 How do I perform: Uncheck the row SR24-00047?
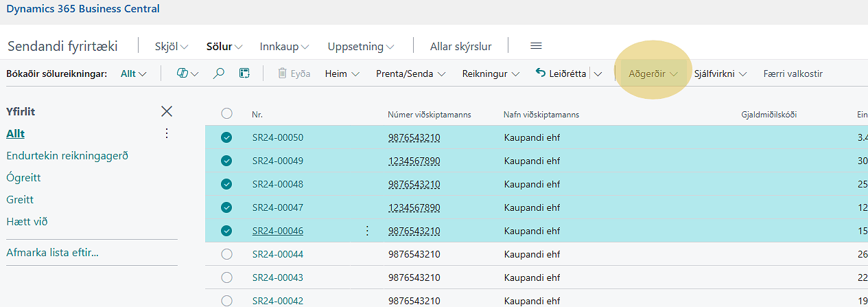pyautogui.click(x=226, y=207)
